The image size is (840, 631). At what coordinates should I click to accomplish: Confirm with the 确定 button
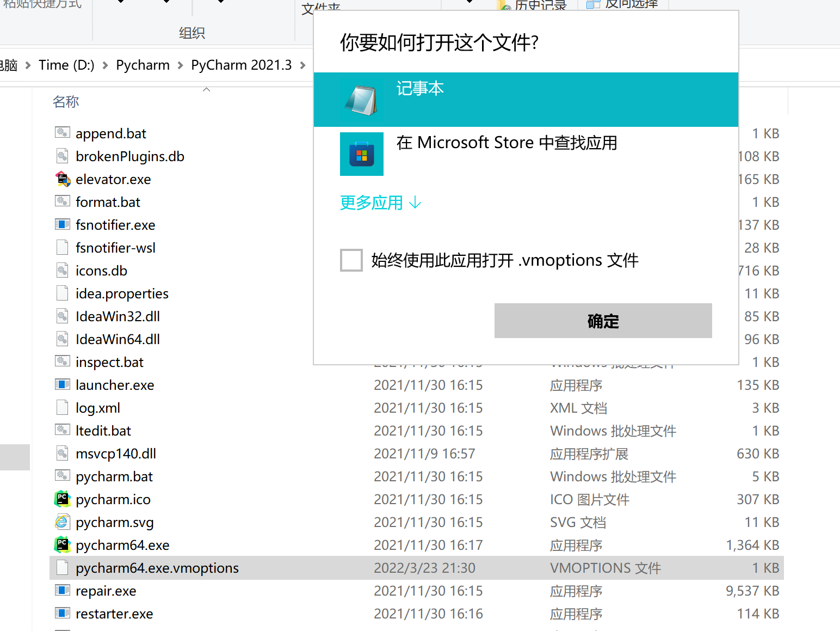tap(603, 321)
